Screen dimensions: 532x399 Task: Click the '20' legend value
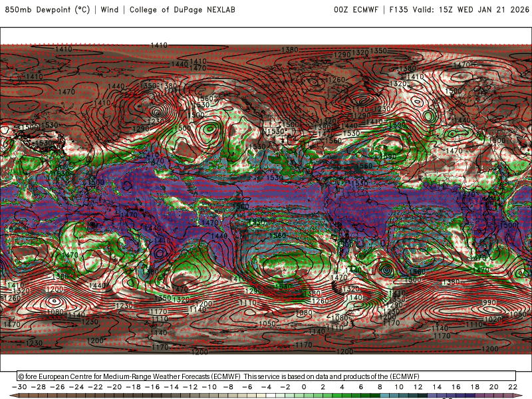[493, 387]
